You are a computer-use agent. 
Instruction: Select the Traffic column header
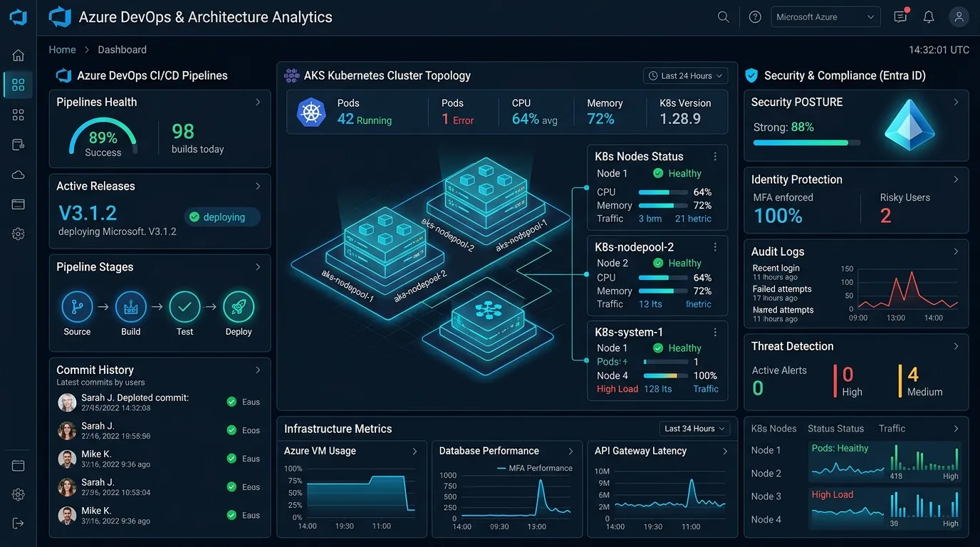click(x=892, y=429)
